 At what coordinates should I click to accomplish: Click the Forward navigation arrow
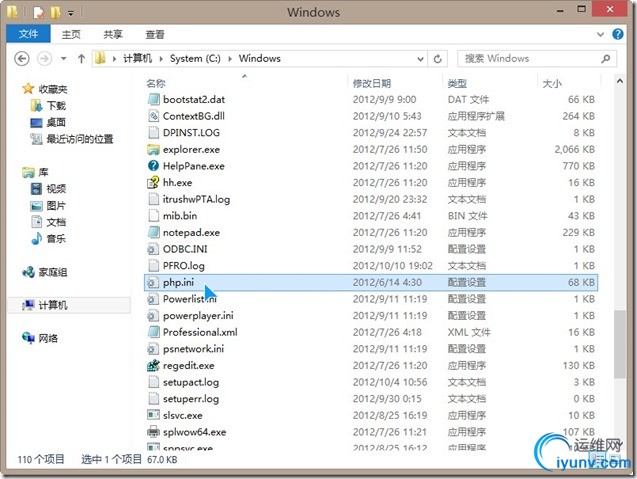(x=44, y=59)
